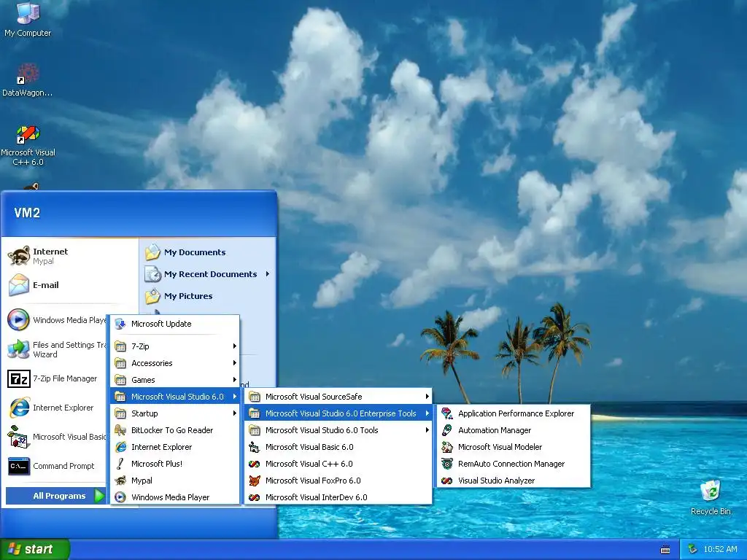Click the Microsoft Visual Basic pinned icon
This screenshot has height=560, width=747.
(18, 437)
